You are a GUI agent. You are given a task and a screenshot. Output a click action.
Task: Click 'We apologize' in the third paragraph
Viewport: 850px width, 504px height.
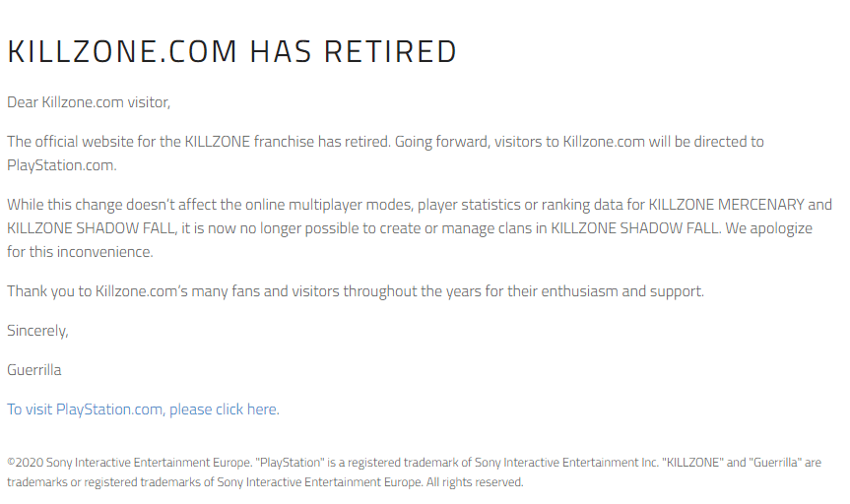768,228
